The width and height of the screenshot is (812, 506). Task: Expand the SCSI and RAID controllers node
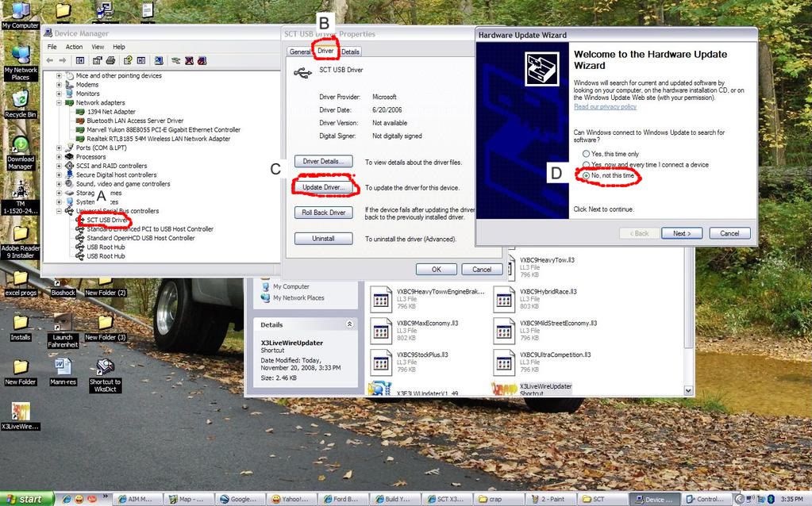pos(59,166)
